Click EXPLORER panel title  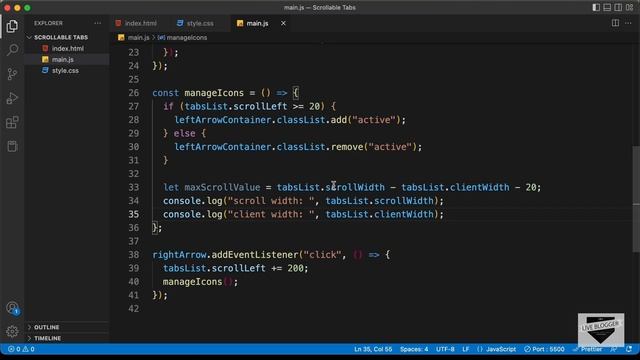tap(48, 23)
